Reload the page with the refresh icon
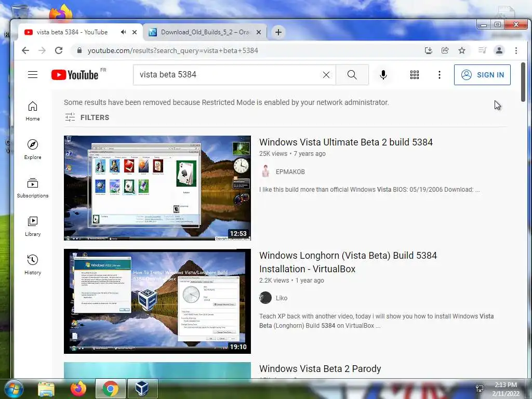Screen dimensions: 532x399 [59, 50]
